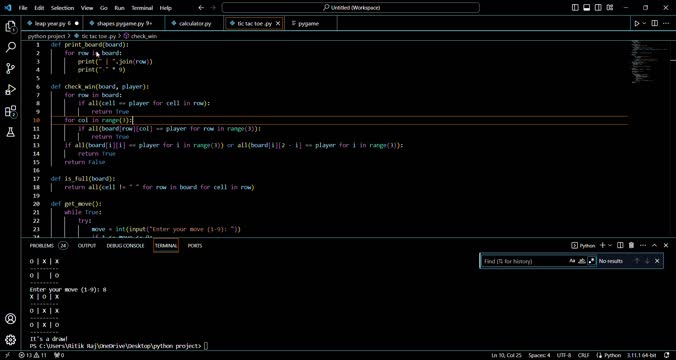676x360 pixels.
Task: Open the OUTPUT panel tab
Action: pos(87,245)
